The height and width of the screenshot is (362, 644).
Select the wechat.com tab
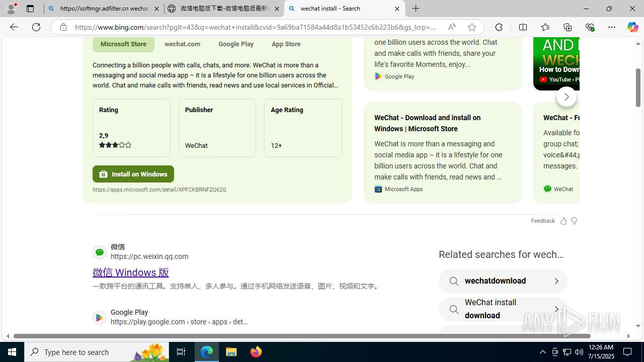click(x=182, y=44)
